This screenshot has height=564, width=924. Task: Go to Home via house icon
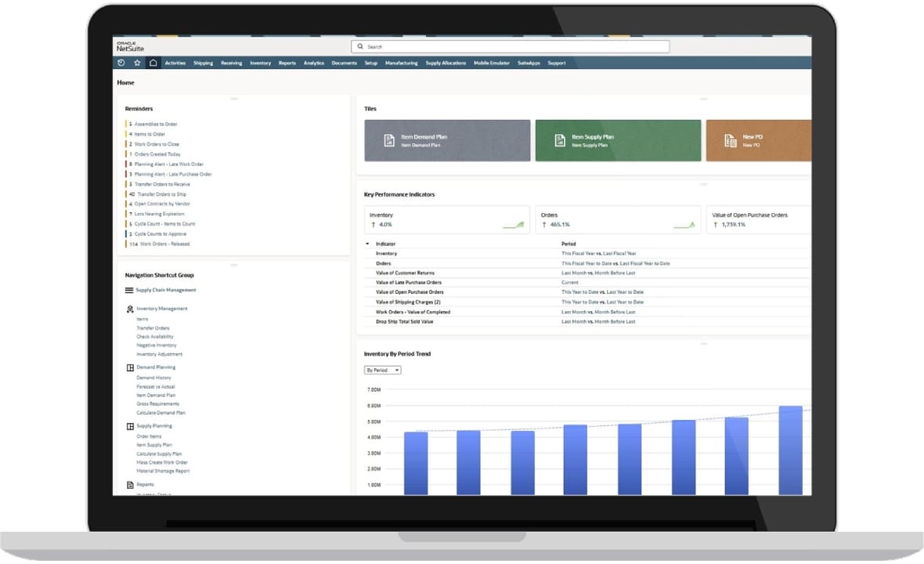153,63
